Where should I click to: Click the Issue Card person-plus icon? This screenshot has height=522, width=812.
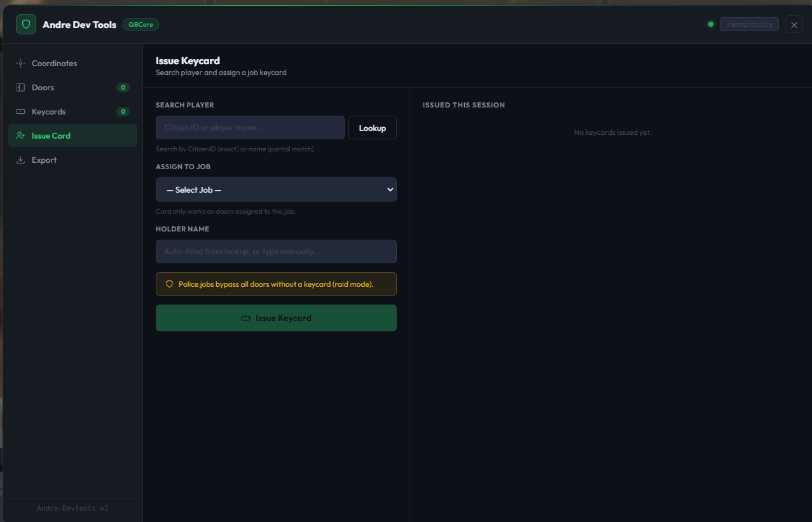(20, 136)
